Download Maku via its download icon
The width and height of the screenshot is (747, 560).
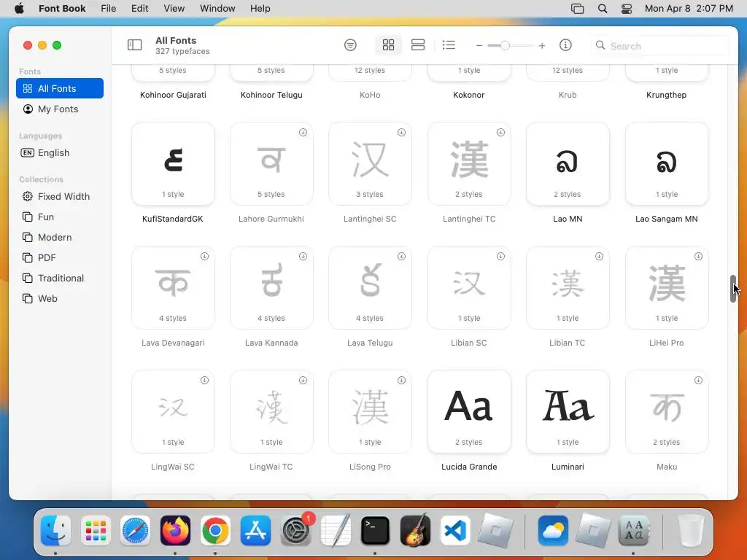(x=698, y=380)
